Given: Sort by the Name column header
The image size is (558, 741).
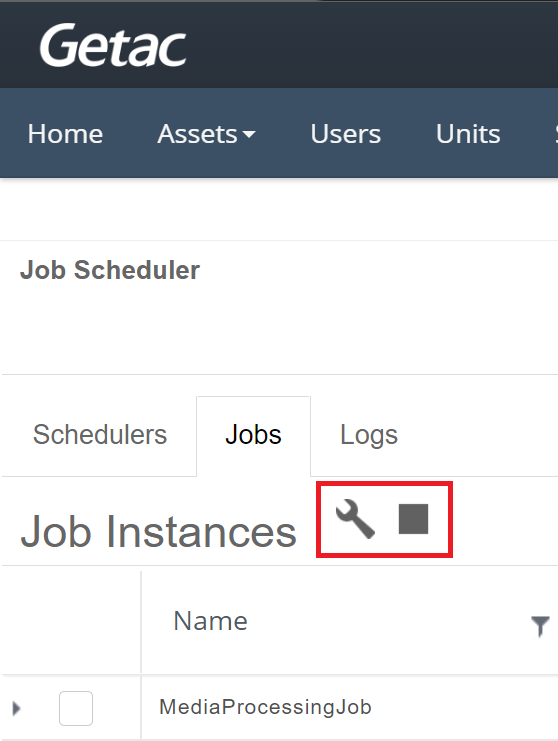Looking at the screenshot, I should (211, 620).
